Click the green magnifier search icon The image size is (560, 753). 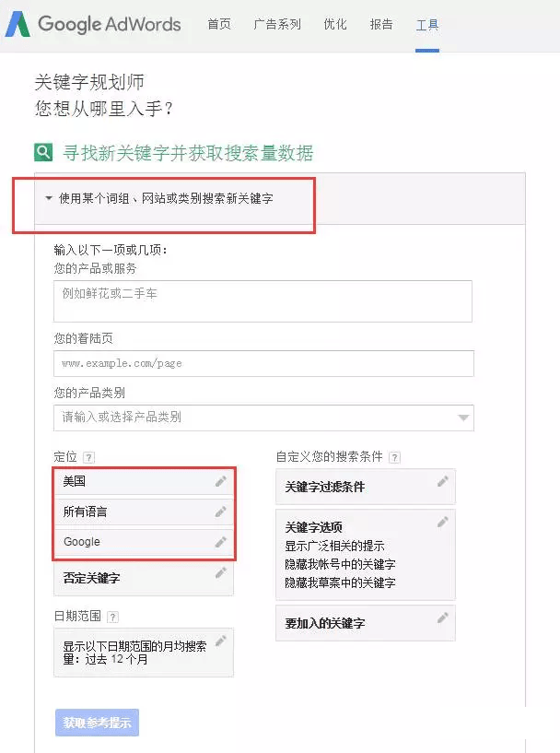pos(43,153)
